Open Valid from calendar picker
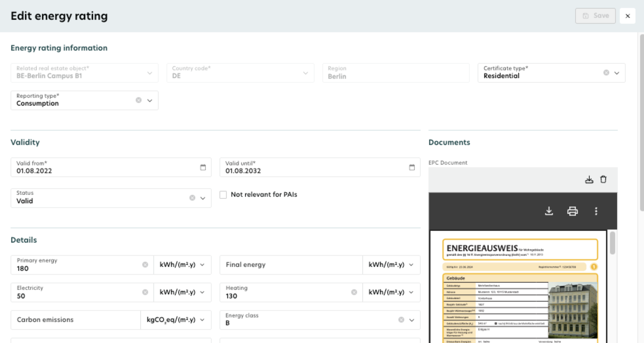644x343 pixels. coord(203,167)
